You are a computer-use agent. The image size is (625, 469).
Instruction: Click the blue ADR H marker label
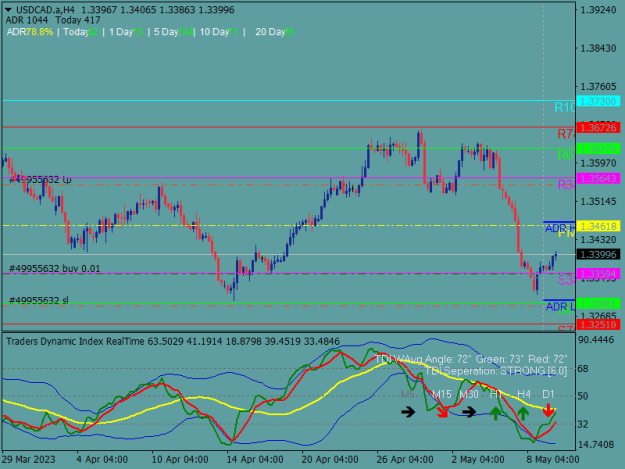tap(560, 228)
